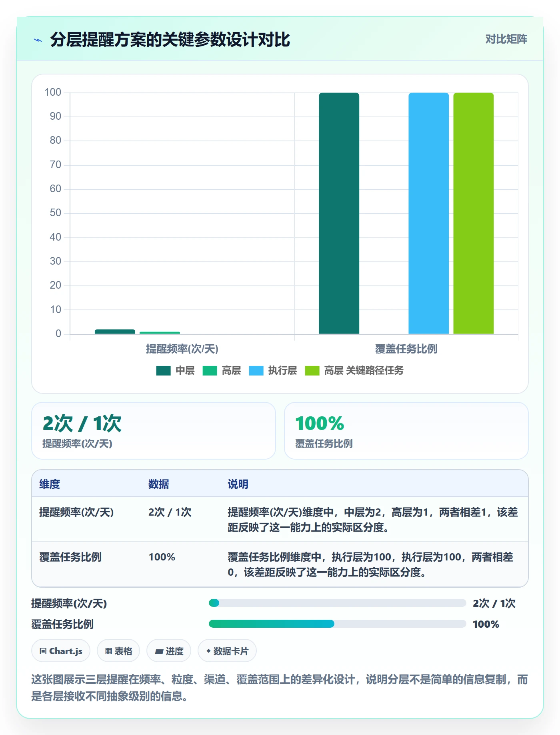Click the 说明 table column header

tap(238, 484)
